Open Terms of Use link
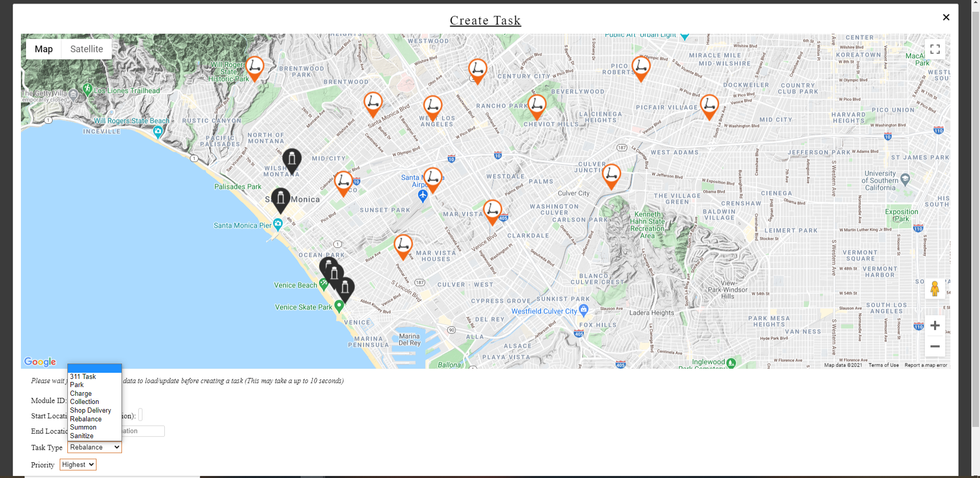This screenshot has width=980, height=478. pos(884,365)
